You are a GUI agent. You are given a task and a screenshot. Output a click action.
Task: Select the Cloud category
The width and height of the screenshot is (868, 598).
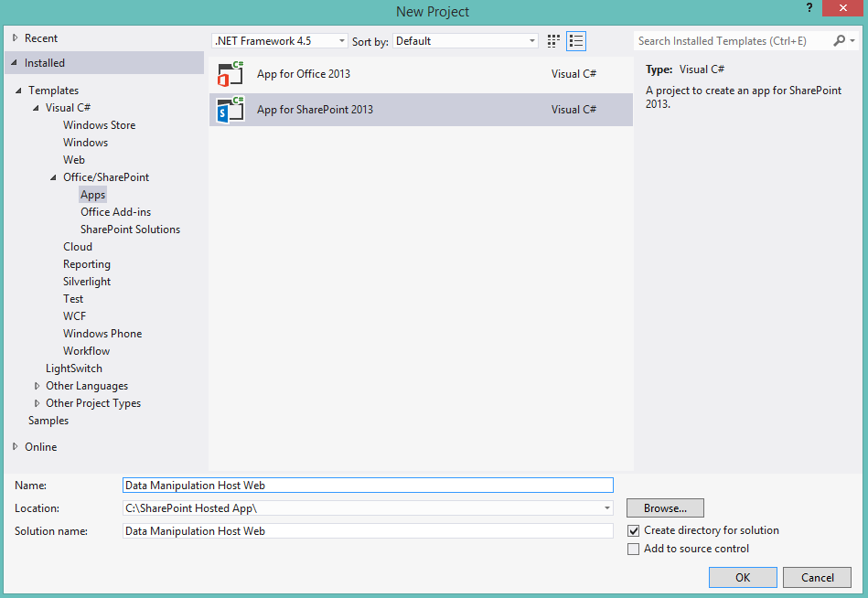click(x=78, y=247)
